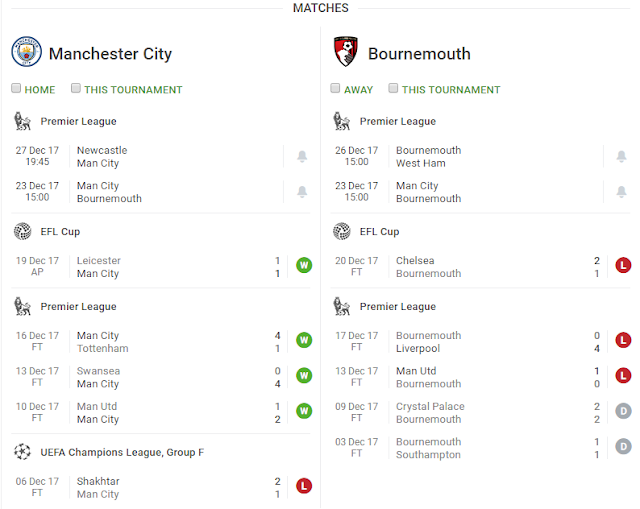Viewport: 640px width, 509px height.
Task: Toggle Bournemouth's THIS TOURNAMENT checkbox
Action: click(394, 89)
